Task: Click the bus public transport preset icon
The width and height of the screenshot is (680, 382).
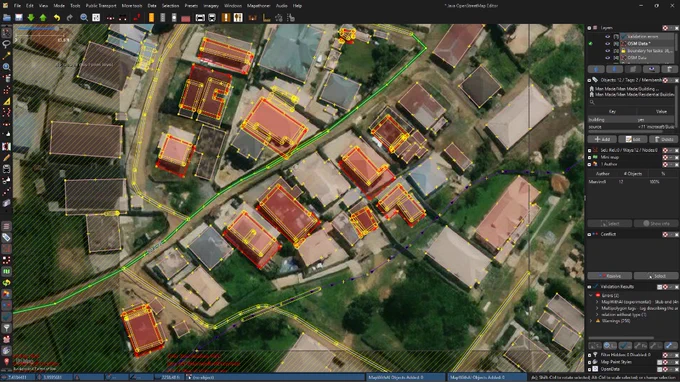Action: tap(212, 18)
